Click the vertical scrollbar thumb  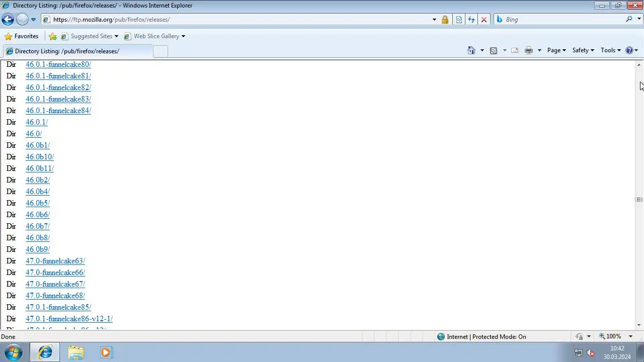[639, 200]
